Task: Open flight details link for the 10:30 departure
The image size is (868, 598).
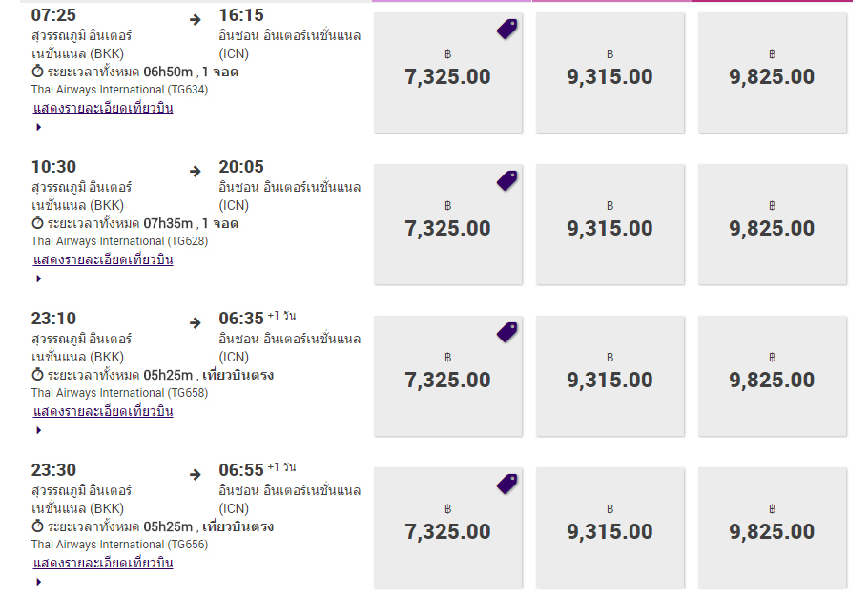Action: click(x=103, y=259)
